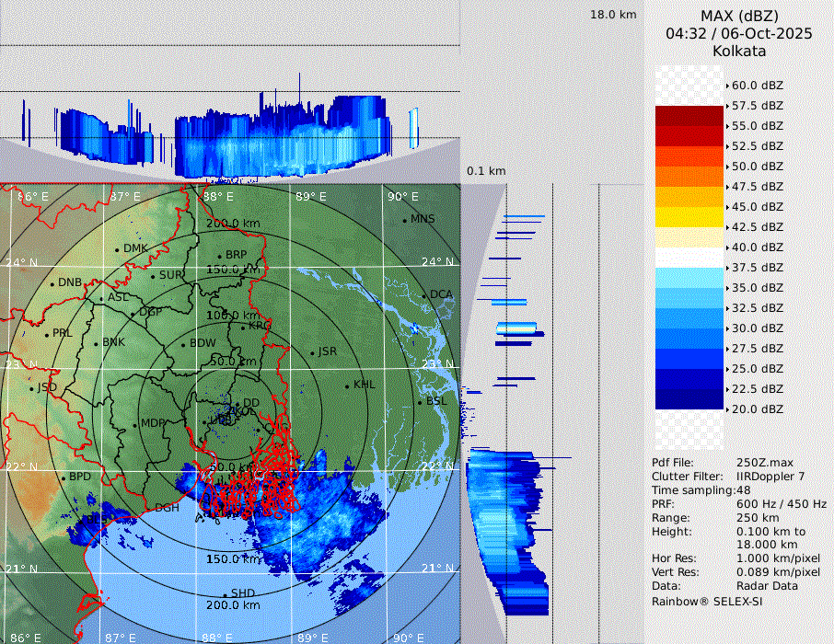Select the DMK station dot
The height and width of the screenshot is (644, 834).
pos(117,249)
